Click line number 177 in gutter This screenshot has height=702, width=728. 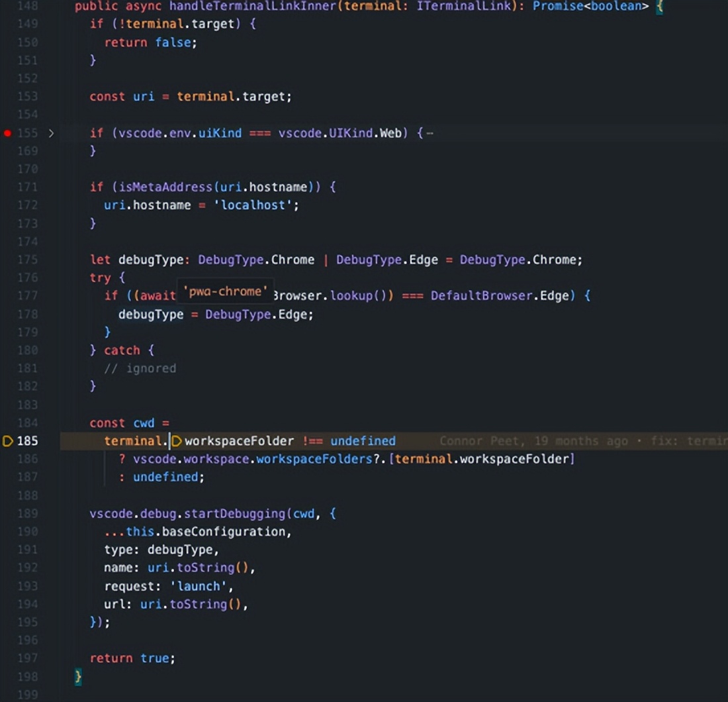click(x=27, y=296)
